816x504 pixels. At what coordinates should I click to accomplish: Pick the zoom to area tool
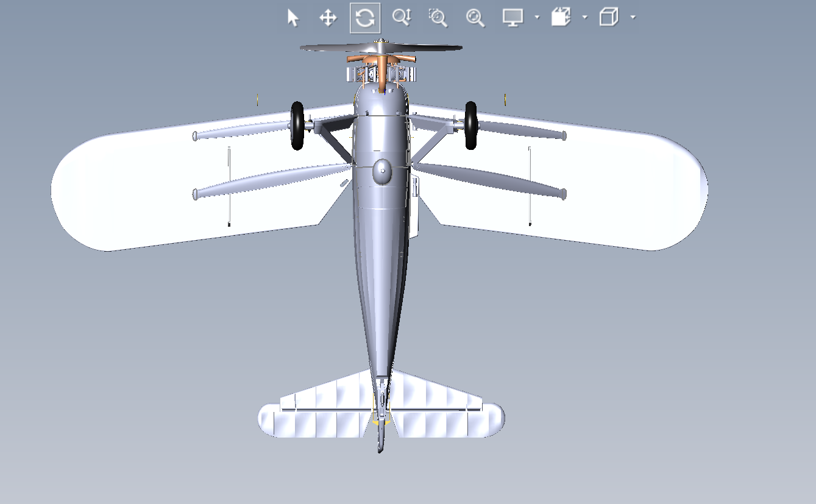pos(438,18)
